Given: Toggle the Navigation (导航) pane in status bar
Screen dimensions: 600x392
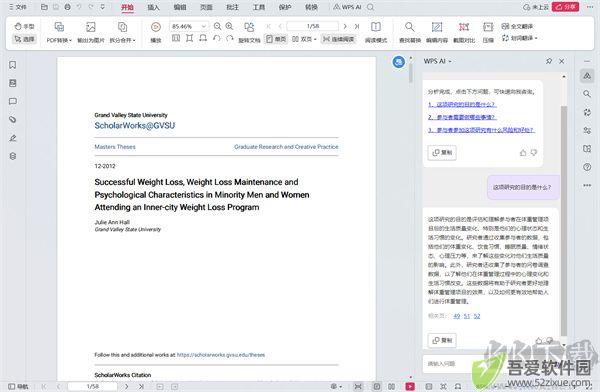Looking at the screenshot, I should [18, 387].
